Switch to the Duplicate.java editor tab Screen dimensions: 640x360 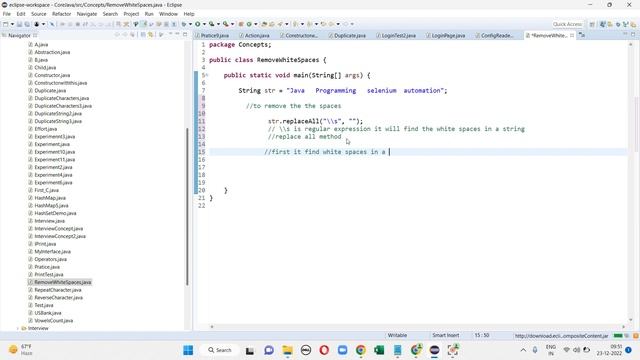[x=347, y=36]
